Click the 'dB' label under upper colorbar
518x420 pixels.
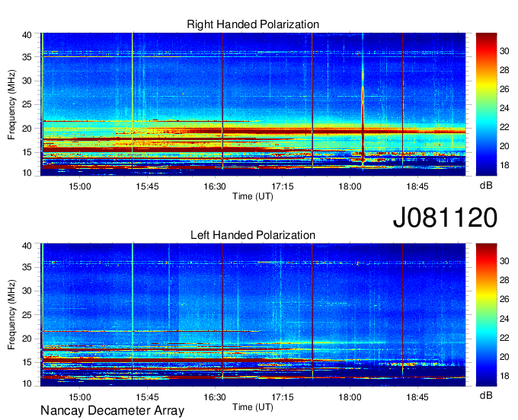[486, 186]
